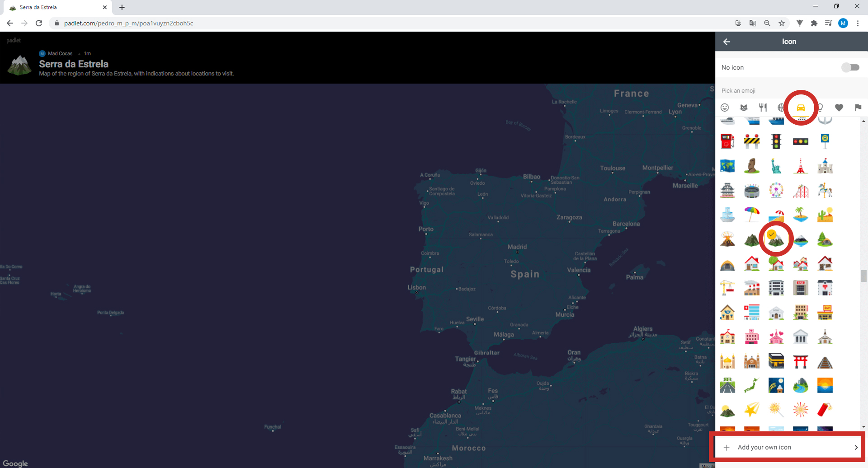Open the animals (cat face) emoji category
The height and width of the screenshot is (468, 868).
click(744, 108)
